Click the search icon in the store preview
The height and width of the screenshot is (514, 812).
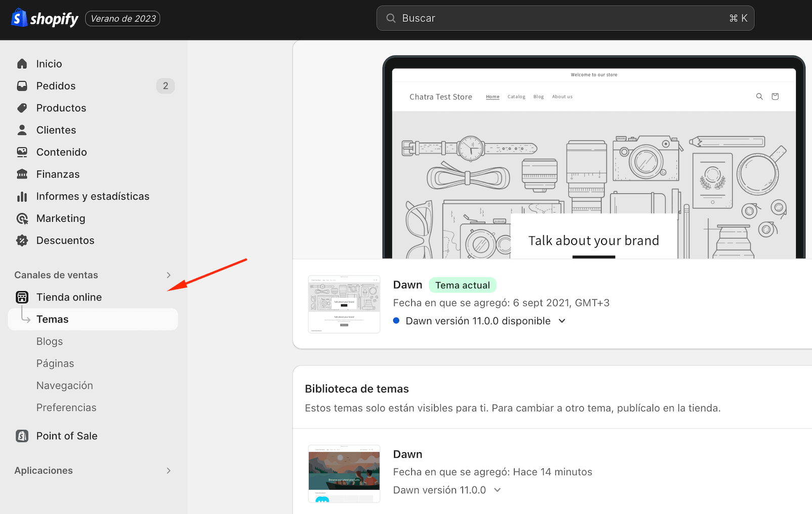coord(759,96)
